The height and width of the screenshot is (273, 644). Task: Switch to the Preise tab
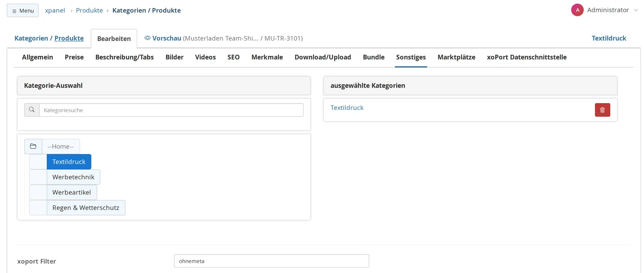click(74, 57)
